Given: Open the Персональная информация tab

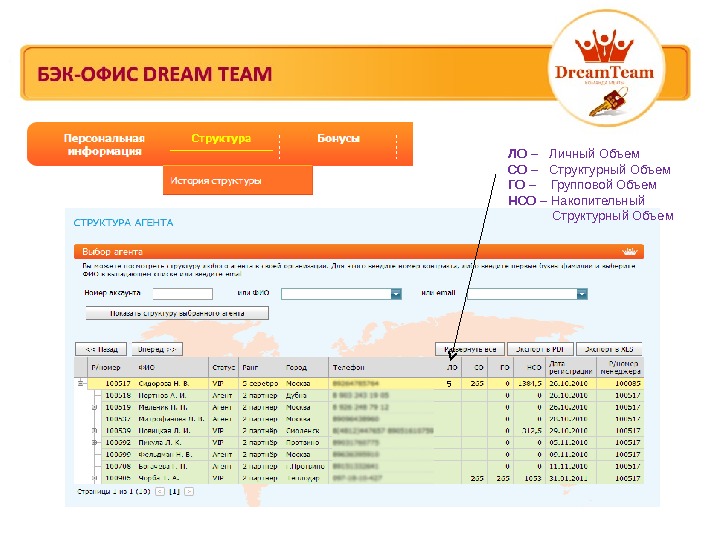Looking at the screenshot, I should click(x=104, y=145).
